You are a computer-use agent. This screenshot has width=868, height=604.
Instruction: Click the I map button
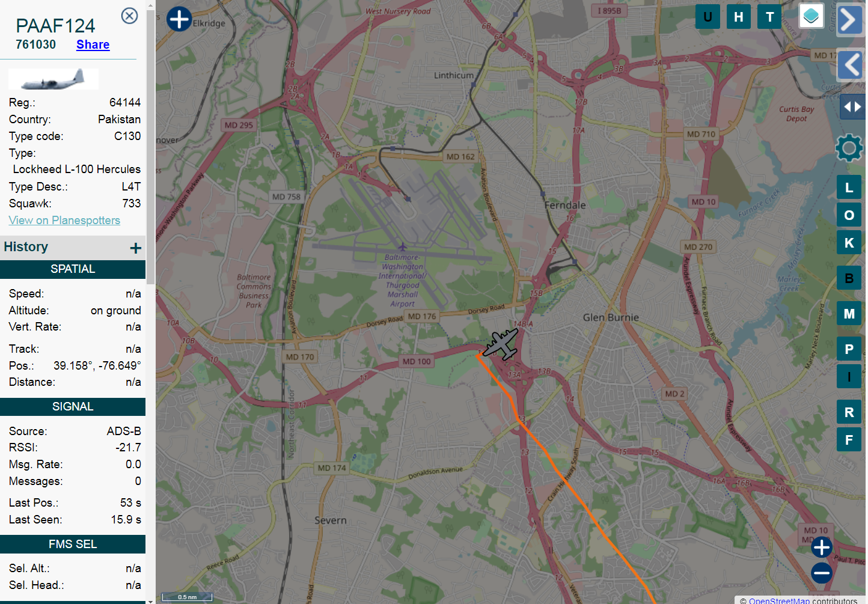pyautogui.click(x=849, y=377)
